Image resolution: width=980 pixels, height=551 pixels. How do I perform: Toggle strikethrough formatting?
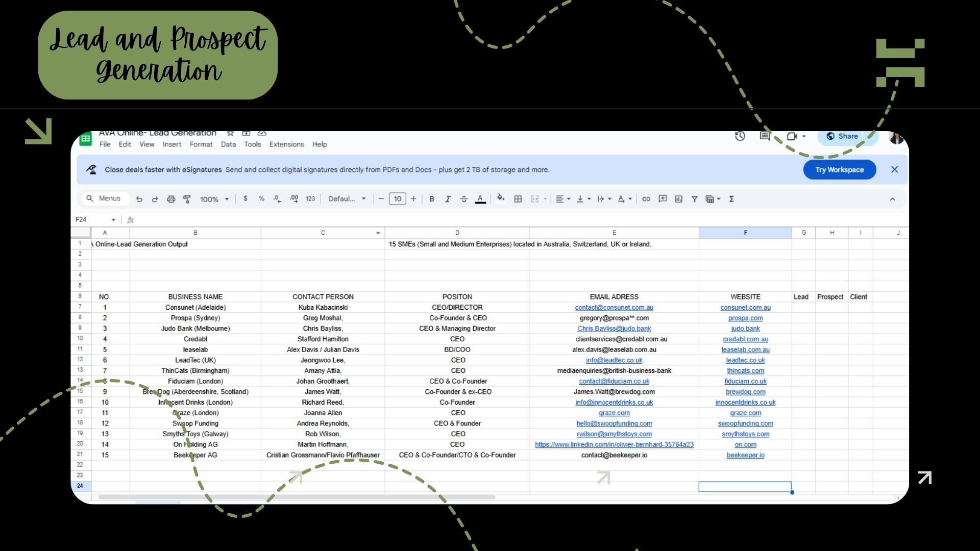(463, 199)
